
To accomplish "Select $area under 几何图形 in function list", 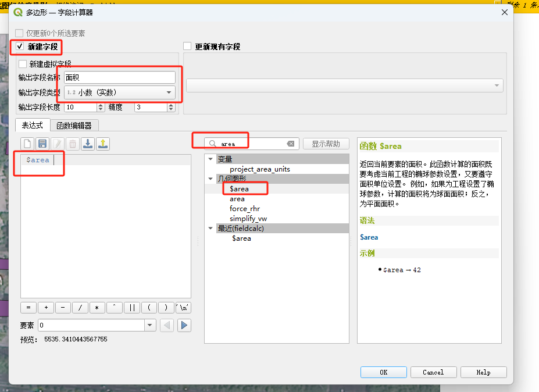I will [x=239, y=189].
